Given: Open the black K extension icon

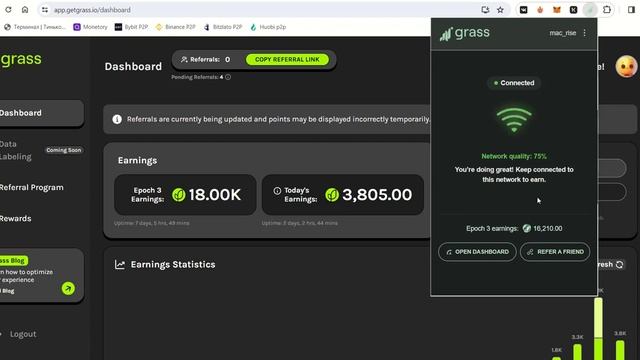Looking at the screenshot, I should (573, 10).
